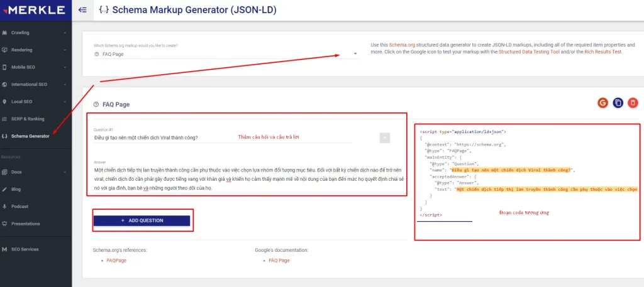The image size is (644, 287).
Task: Click the braces icon in the page title
Action: coord(104,10)
